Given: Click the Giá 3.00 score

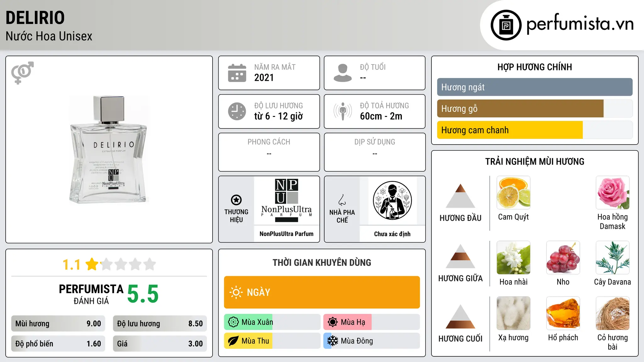Looking at the screenshot, I should 160,344.
